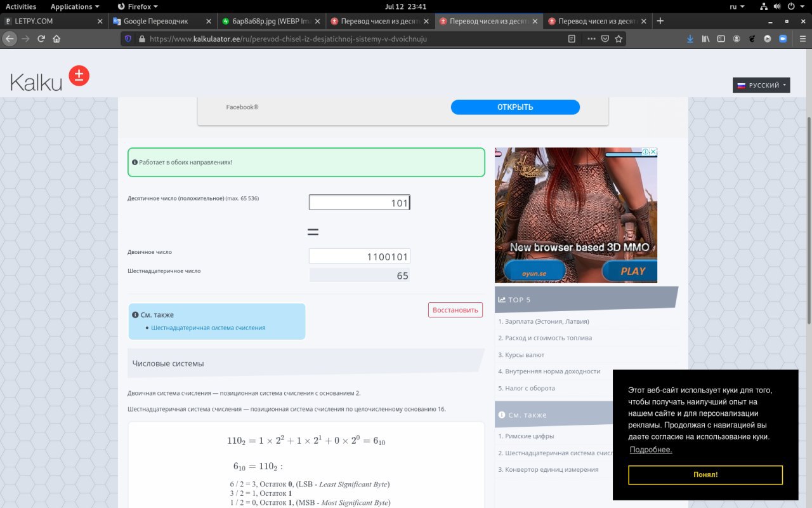
Task: Click the Восстановить button
Action: (x=455, y=310)
